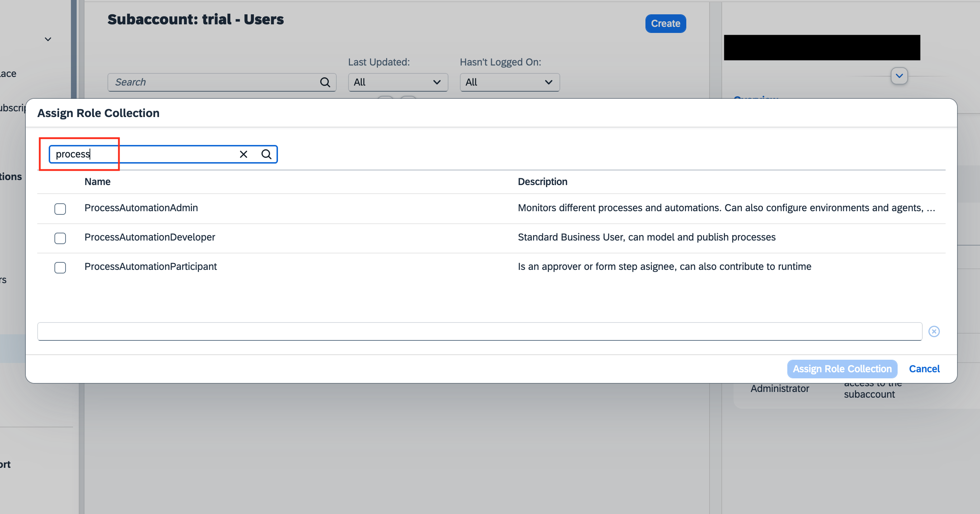The width and height of the screenshot is (980, 514).
Task: Expand the user details header chevron
Action: (x=899, y=76)
